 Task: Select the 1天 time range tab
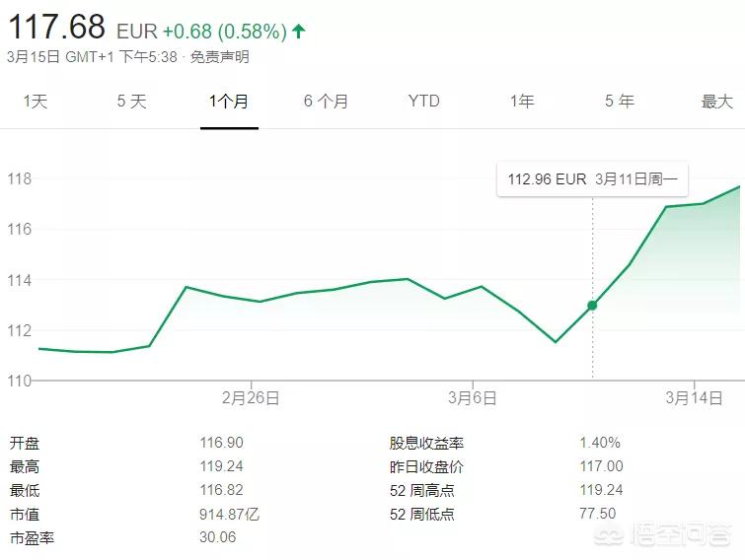[36, 102]
